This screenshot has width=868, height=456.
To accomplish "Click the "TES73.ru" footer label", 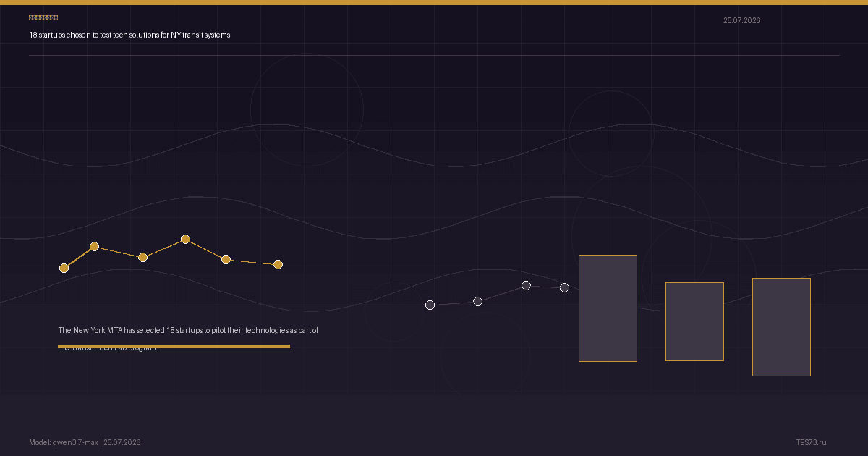I will 811,442.
